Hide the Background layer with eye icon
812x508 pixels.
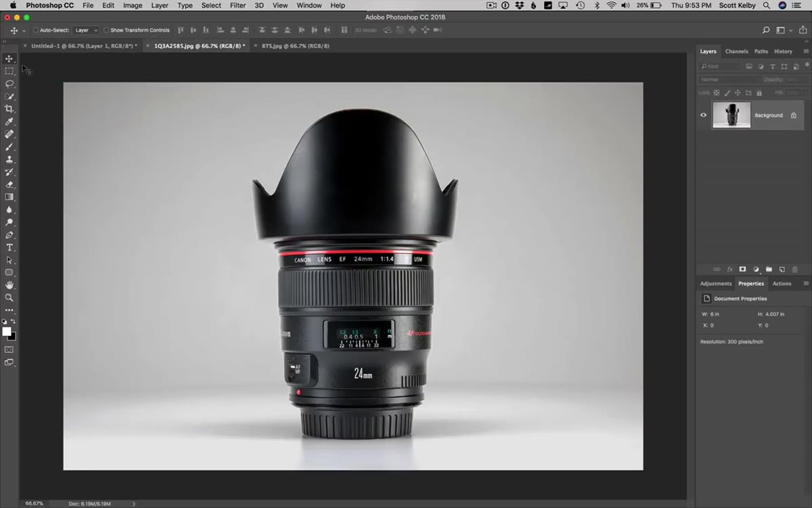[703, 115]
